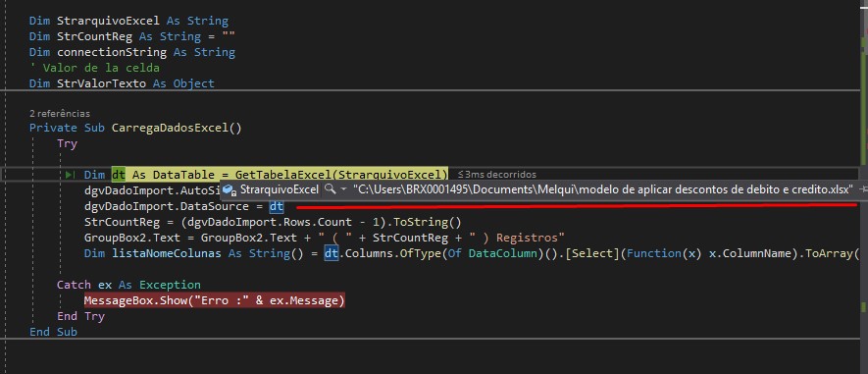This screenshot has height=374, width=868.
Task: Click the MessageBox.Show breakpoint line
Action: 214,300
